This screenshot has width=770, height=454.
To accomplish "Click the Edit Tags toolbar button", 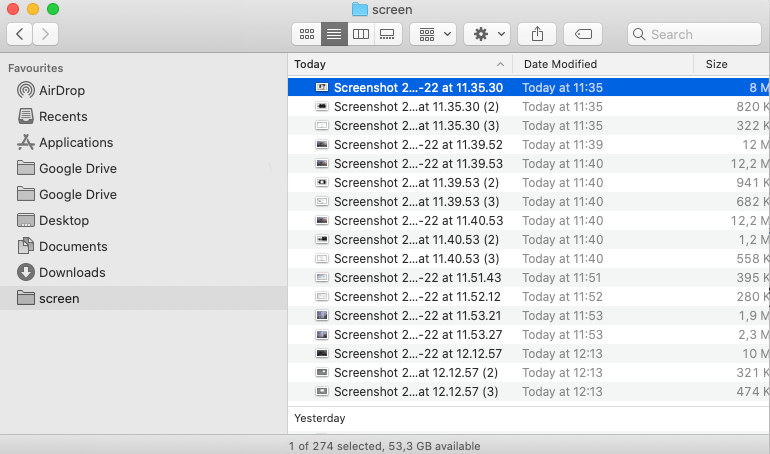I will coord(583,34).
